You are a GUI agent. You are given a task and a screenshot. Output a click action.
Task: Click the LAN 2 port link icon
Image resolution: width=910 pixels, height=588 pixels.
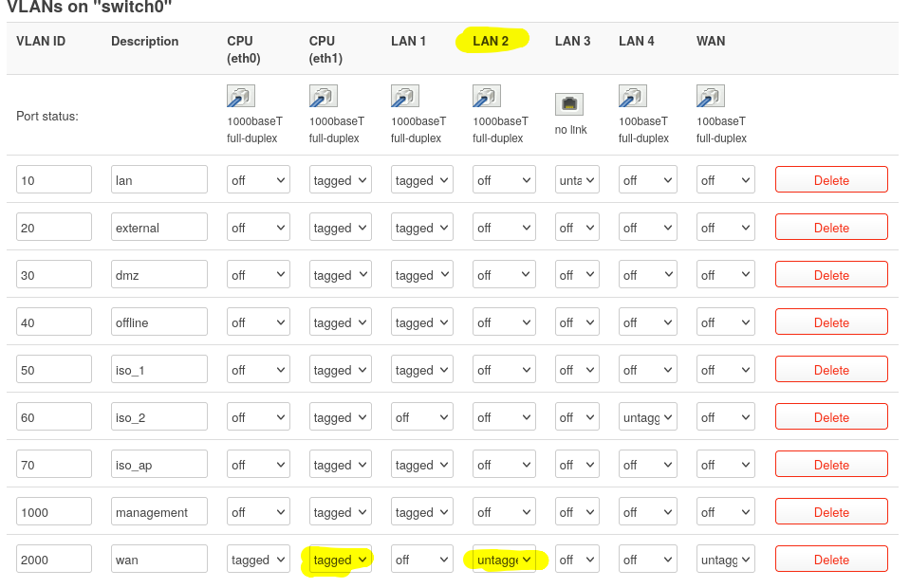[487, 96]
